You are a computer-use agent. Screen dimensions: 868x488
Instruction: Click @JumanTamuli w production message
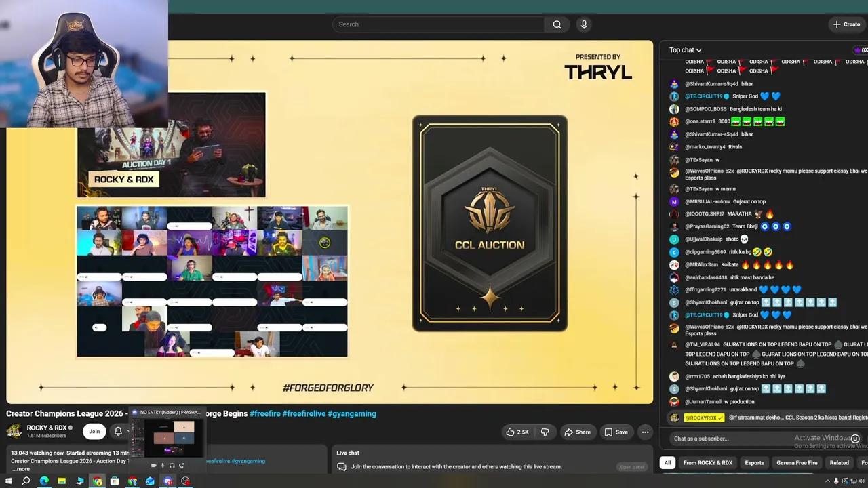coord(712,401)
